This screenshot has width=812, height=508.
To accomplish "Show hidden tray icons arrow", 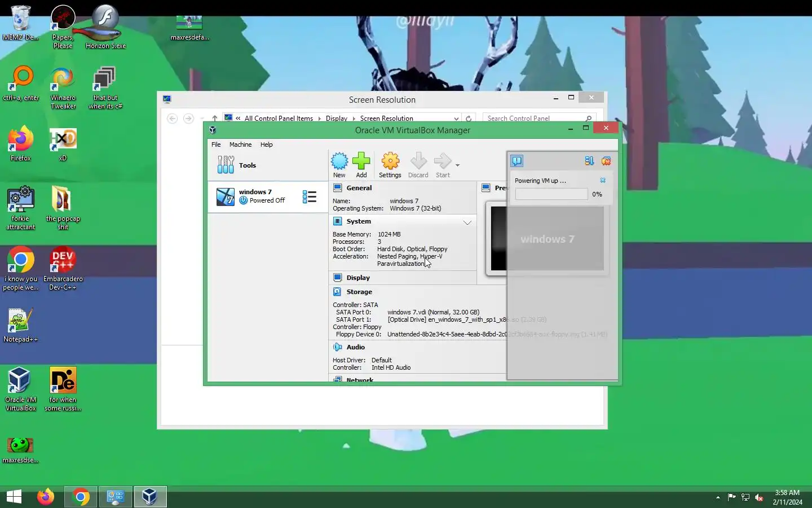I will tap(718, 497).
